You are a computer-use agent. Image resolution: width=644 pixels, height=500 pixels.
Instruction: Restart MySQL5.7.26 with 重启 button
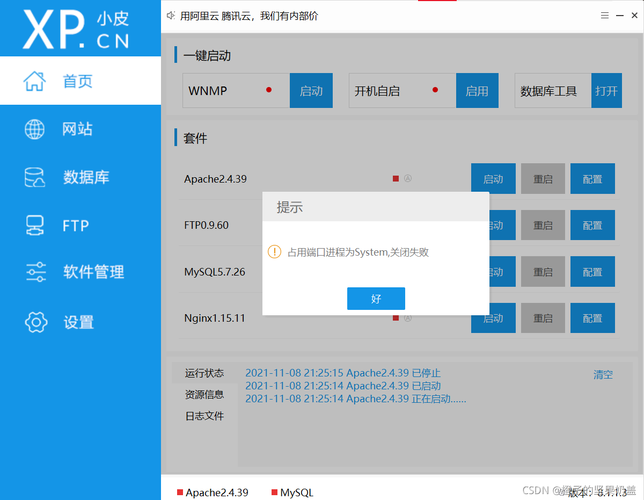pos(543,272)
